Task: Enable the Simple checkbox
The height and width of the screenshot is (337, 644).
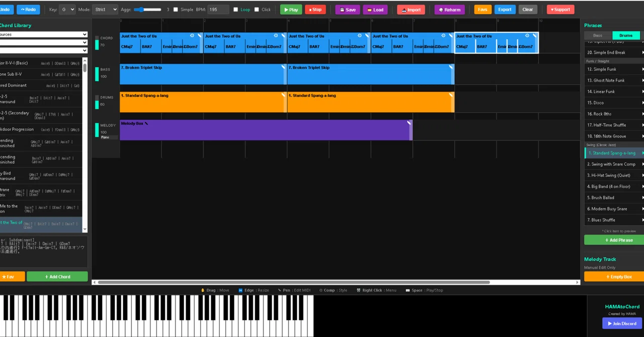Action: (176, 10)
